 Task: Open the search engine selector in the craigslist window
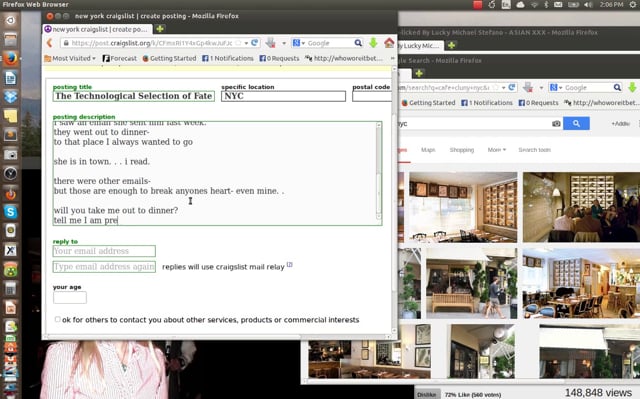point(299,43)
